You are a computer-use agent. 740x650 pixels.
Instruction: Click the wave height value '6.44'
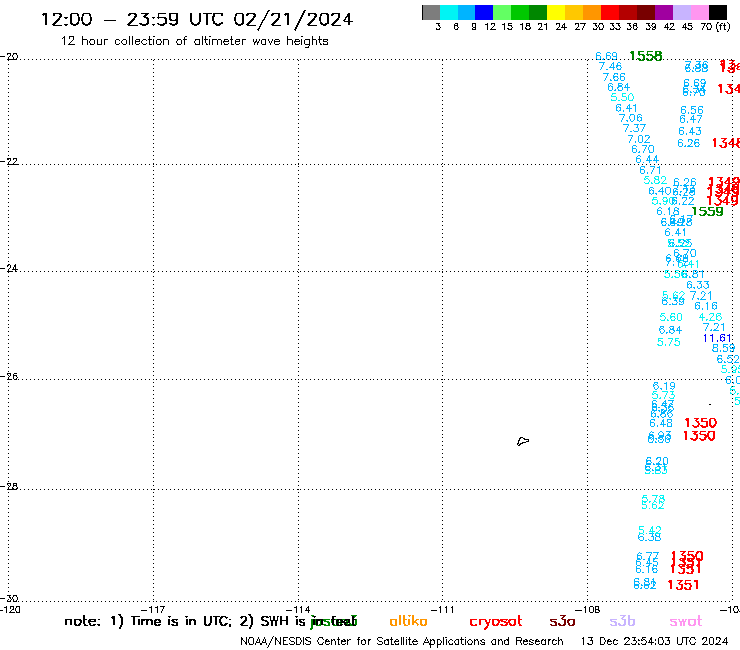click(x=647, y=160)
